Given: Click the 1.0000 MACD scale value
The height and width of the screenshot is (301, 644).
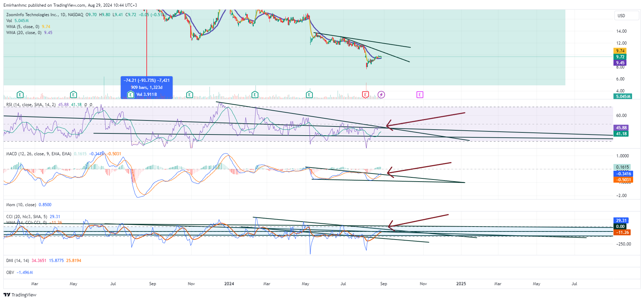Looking at the screenshot, I should (623, 156).
